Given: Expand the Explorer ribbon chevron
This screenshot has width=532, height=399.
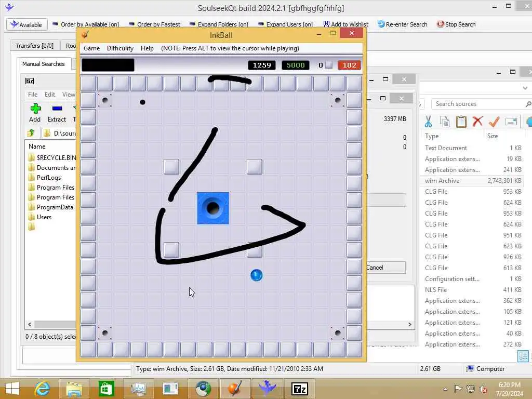Looking at the screenshot, I should [x=525, y=88].
